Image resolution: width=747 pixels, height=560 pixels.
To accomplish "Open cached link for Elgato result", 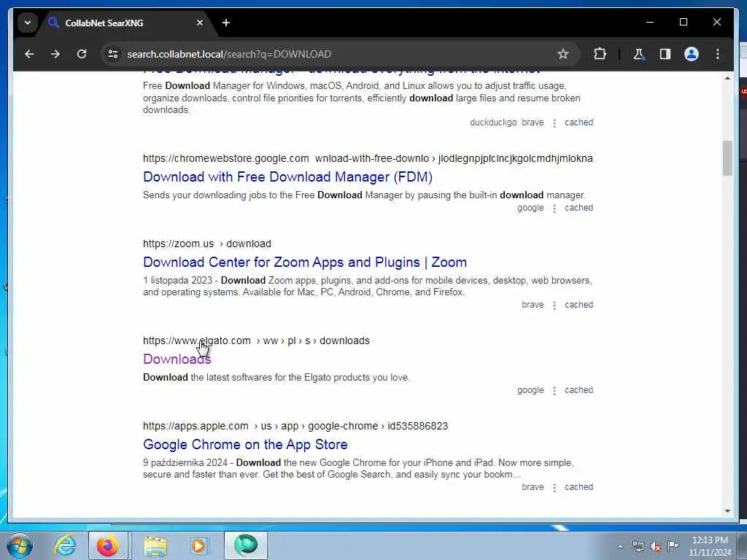I will pyautogui.click(x=578, y=390).
